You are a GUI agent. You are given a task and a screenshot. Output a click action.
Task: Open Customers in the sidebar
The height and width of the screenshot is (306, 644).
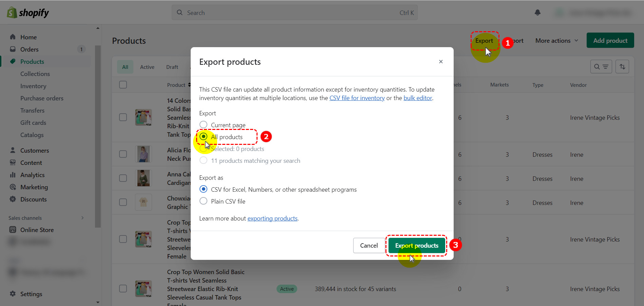(x=34, y=150)
